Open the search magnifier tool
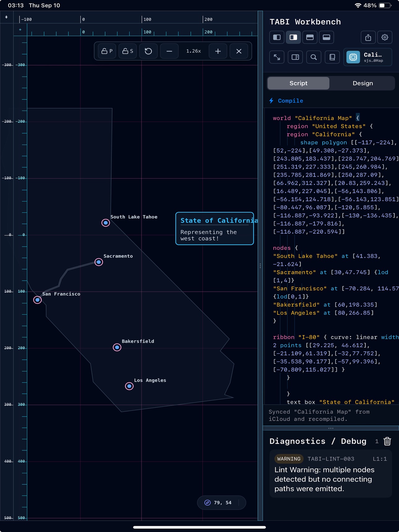The image size is (399, 532). coord(314,57)
